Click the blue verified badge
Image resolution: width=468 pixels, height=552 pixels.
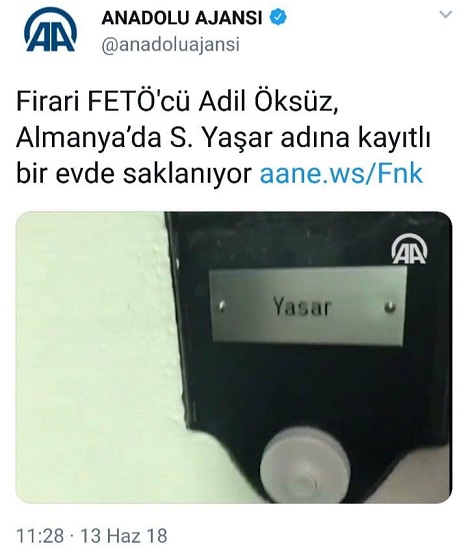(x=278, y=17)
